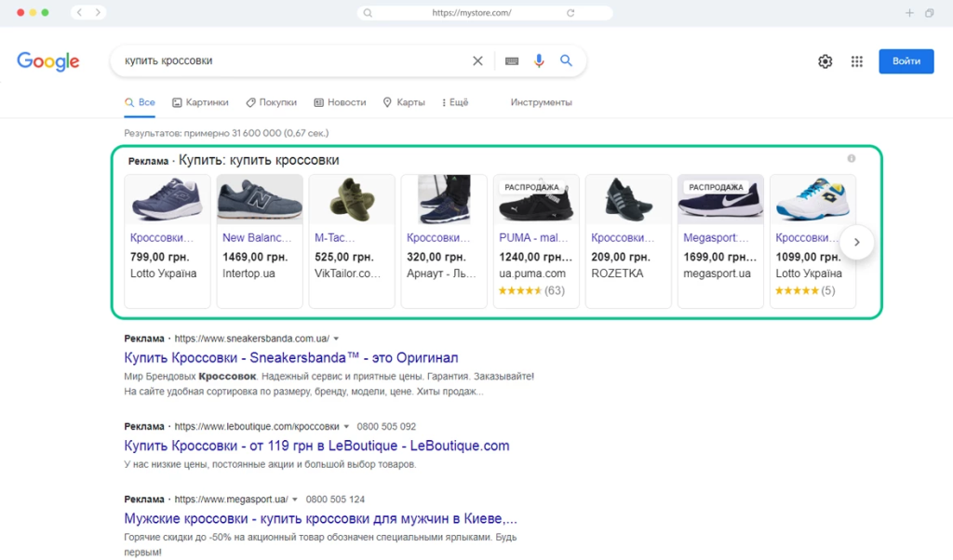Open the on-screen keyboard input tool
The image size is (953, 560).
pyautogui.click(x=511, y=61)
